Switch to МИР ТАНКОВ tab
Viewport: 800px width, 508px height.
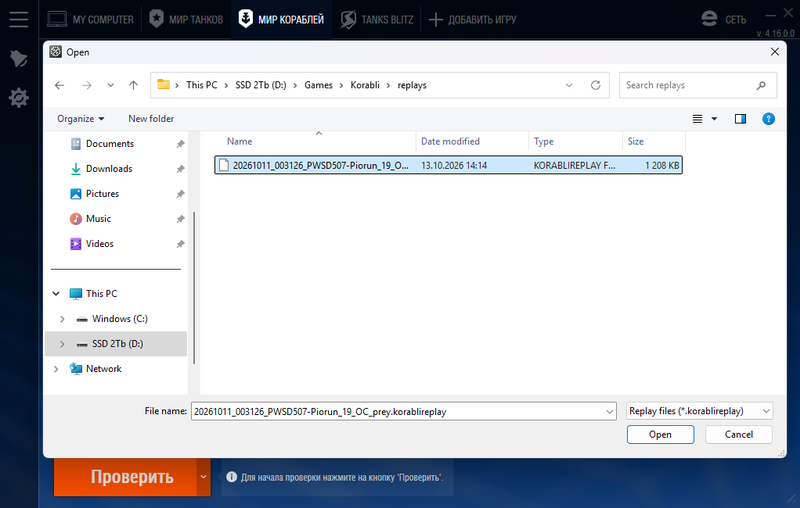pos(186,19)
